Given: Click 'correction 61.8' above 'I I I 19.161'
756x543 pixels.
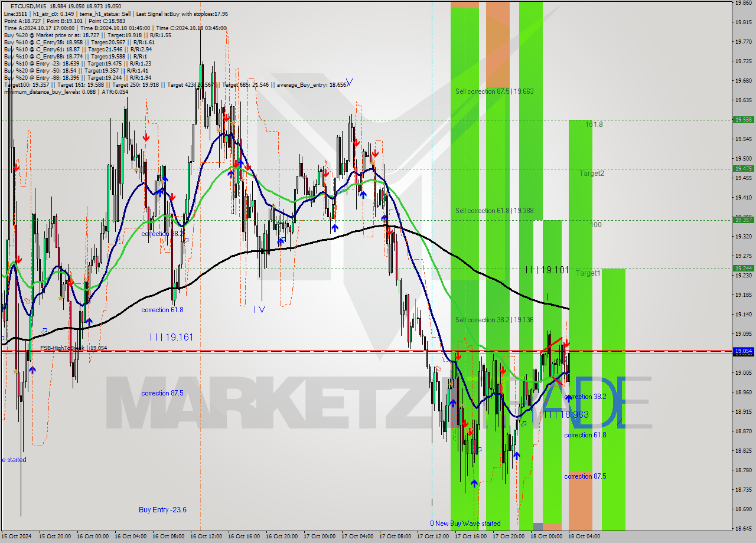Looking at the screenshot, I should pos(162,310).
